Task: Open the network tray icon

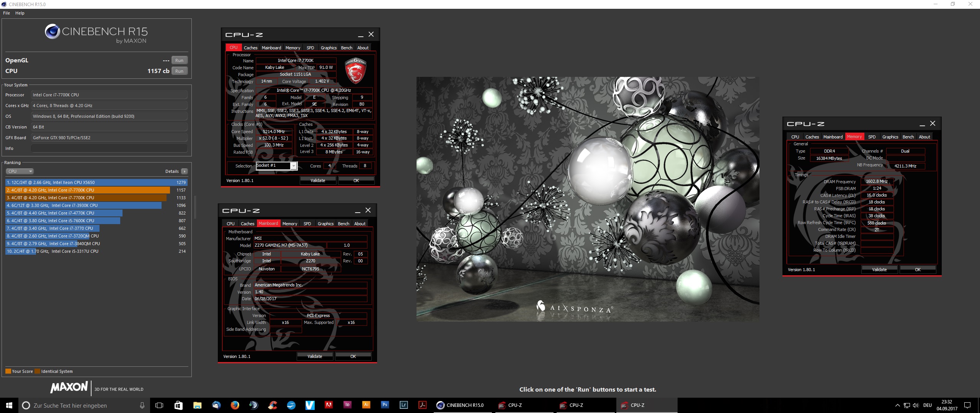Action: tap(906, 405)
